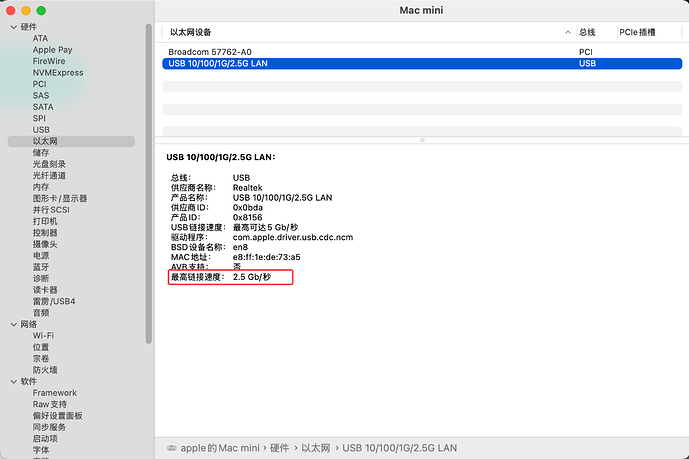Click the green zoom window button
689x459 pixels.
tap(55, 10)
